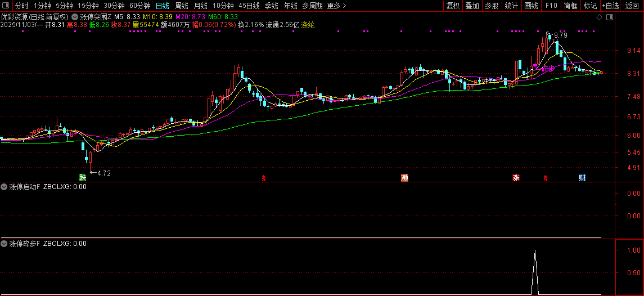644x296 pixels.
Task: Click the 涨停碎步F signal spike peak
Action: tap(535, 250)
